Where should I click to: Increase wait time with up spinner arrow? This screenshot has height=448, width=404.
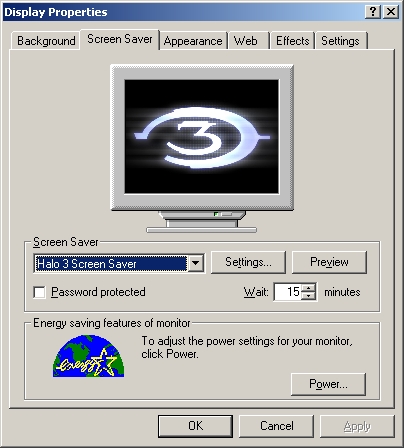pos(309,288)
